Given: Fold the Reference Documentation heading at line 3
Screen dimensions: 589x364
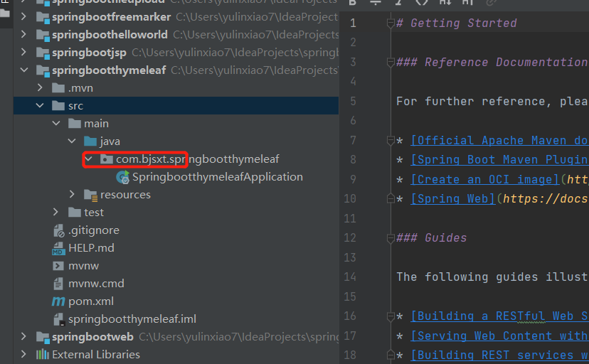Looking at the screenshot, I should tap(391, 63).
